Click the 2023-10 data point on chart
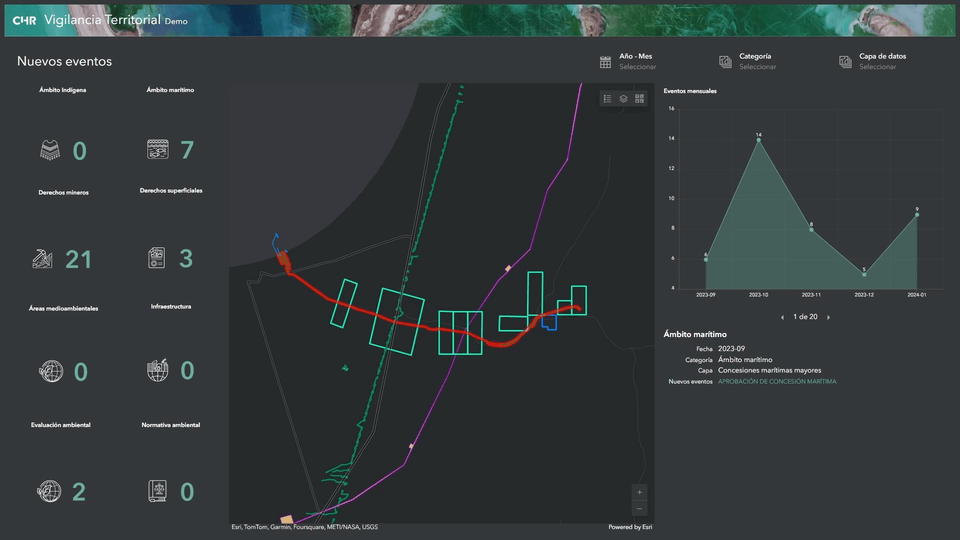 (759, 140)
